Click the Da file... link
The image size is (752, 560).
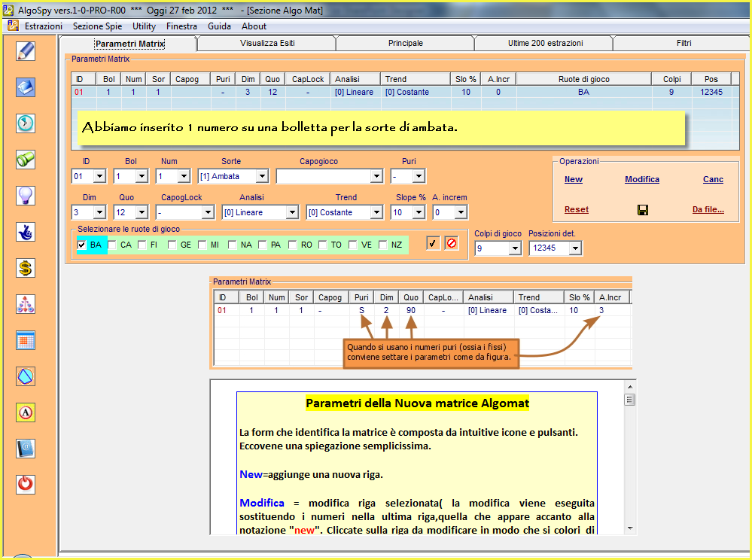click(x=708, y=209)
